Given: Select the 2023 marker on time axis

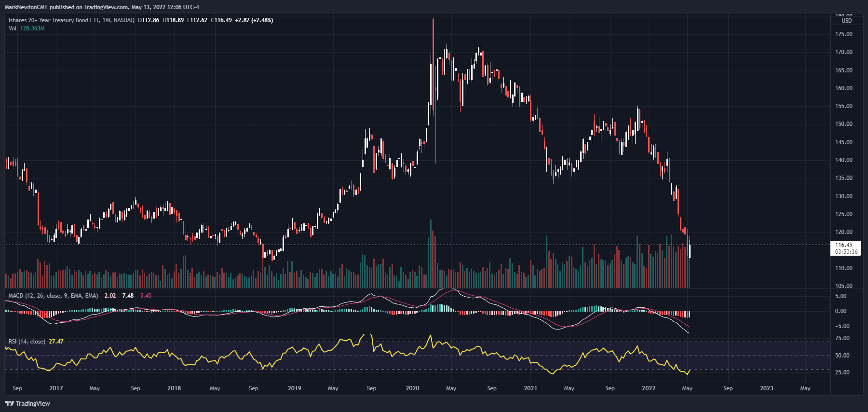Looking at the screenshot, I should click(767, 388).
